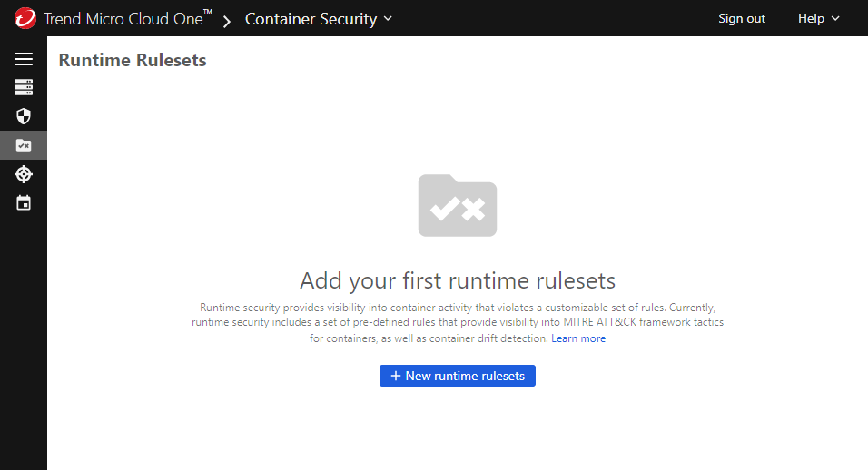Open the calendar icon in sidebar
Viewport: 868px width, 470px height.
pyautogui.click(x=24, y=203)
